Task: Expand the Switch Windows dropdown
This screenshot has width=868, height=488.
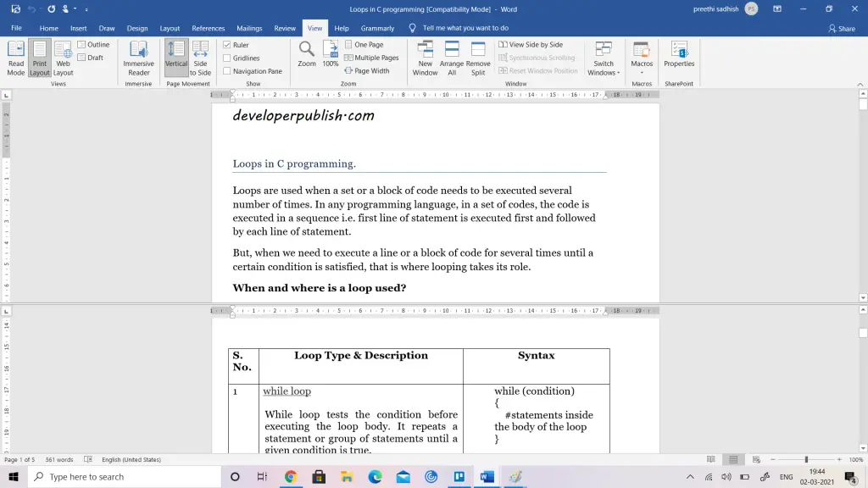Action: [604, 58]
